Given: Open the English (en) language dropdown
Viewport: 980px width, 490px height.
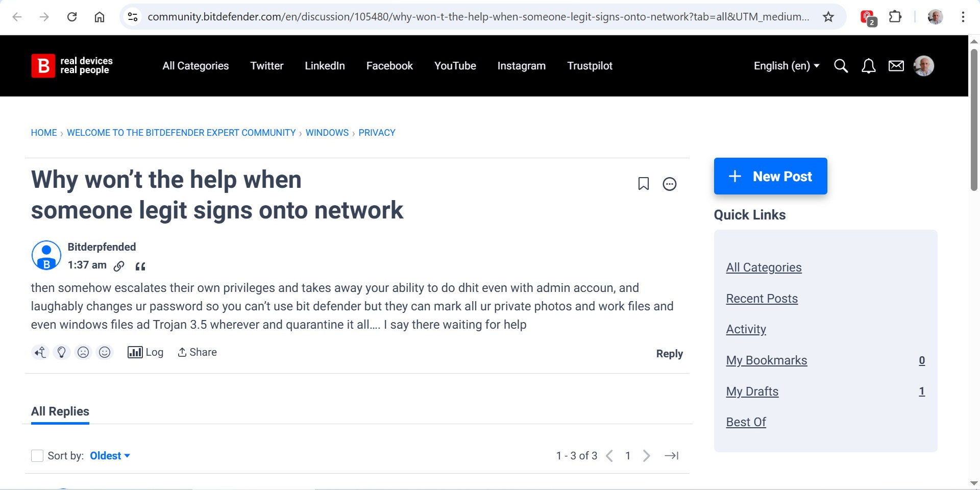Looking at the screenshot, I should (x=787, y=66).
